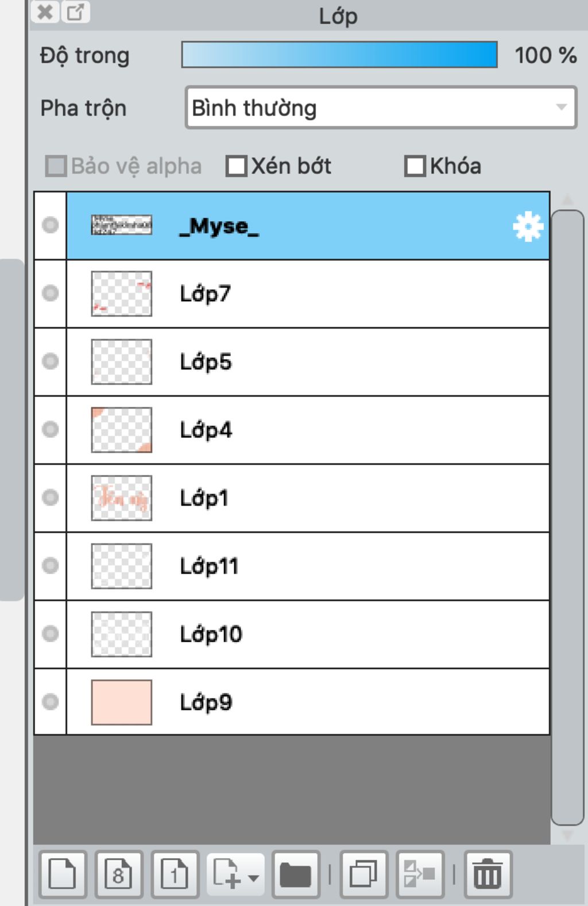Create a new layer folder
The image size is (588, 906).
(x=296, y=874)
